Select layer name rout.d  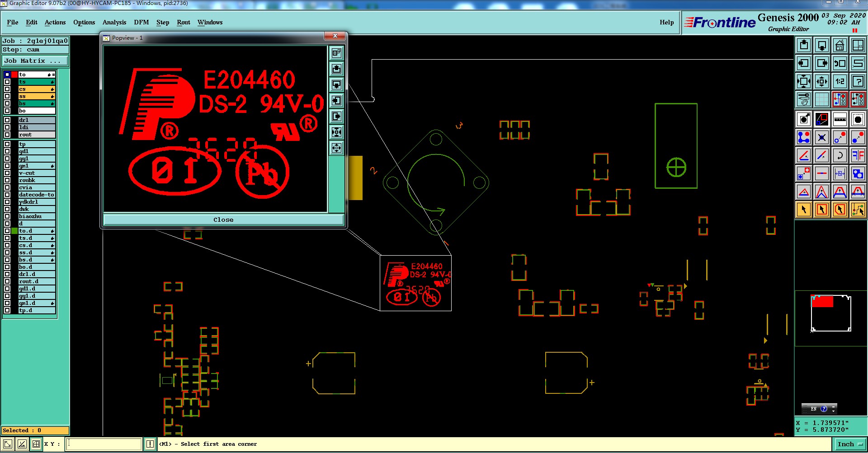[x=37, y=281]
